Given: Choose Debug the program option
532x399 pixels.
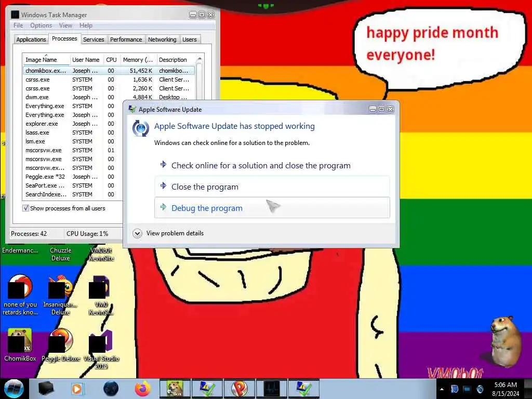Looking at the screenshot, I should click(x=272, y=208).
